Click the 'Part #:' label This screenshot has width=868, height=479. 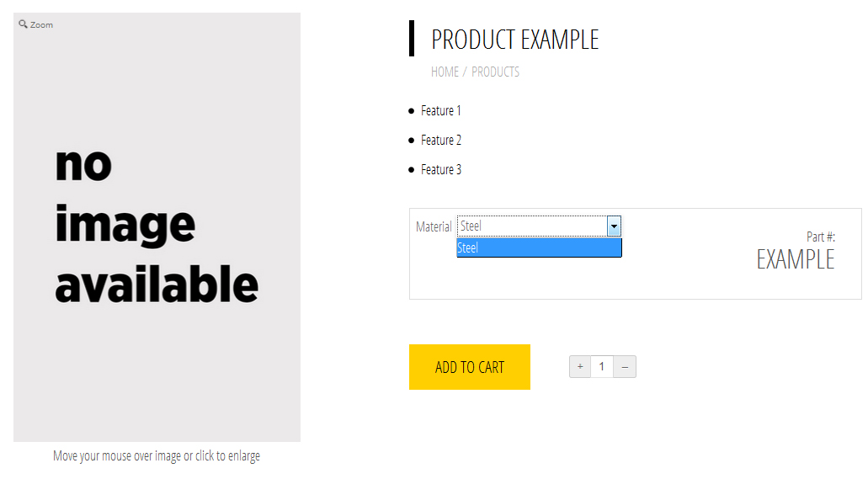tap(820, 237)
